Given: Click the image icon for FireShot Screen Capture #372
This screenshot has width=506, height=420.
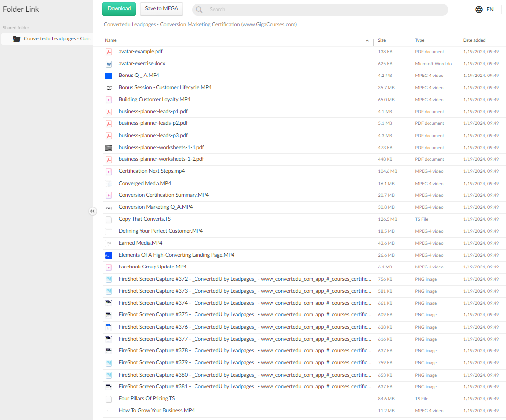Looking at the screenshot, I should [109, 279].
